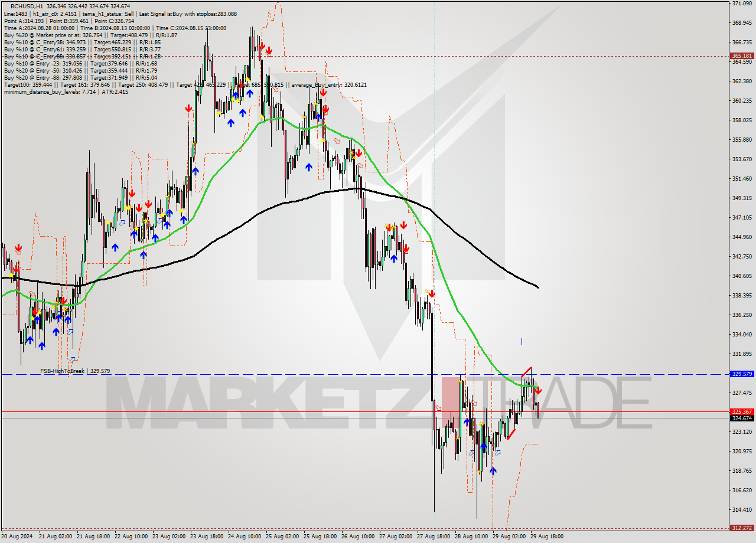This screenshot has height=543, width=756.
Task: Click the 314.410 price axis label
Action: [741, 509]
